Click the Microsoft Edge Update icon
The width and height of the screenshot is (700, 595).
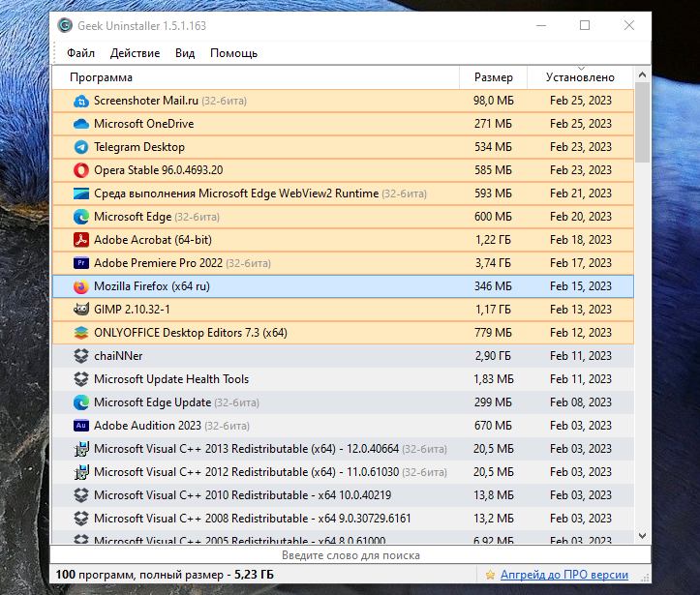tap(80, 402)
